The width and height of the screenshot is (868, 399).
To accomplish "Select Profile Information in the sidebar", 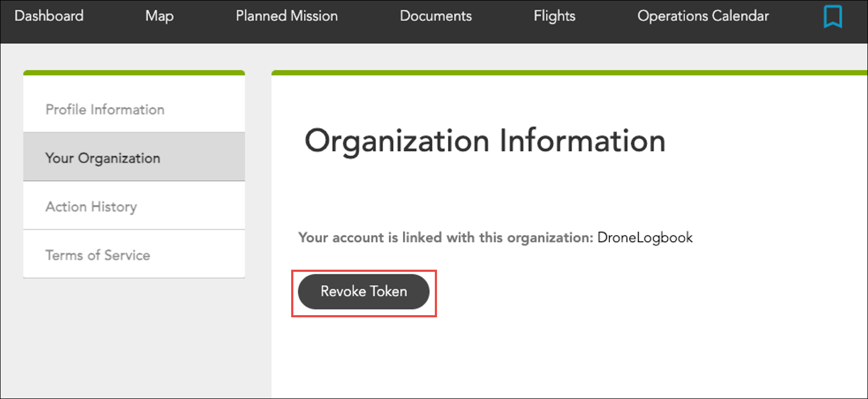I will pos(134,109).
